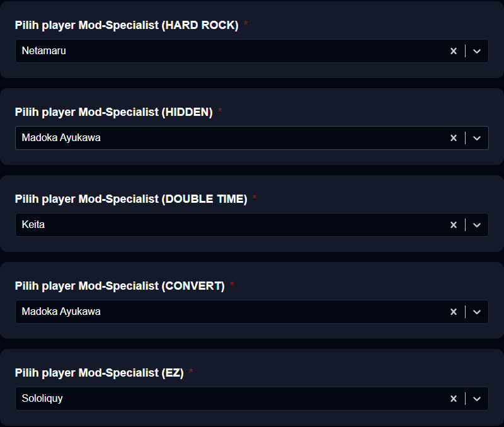Click the EZ Mod-Specialist label
Viewport: 504px width, 427px height.
pos(100,373)
